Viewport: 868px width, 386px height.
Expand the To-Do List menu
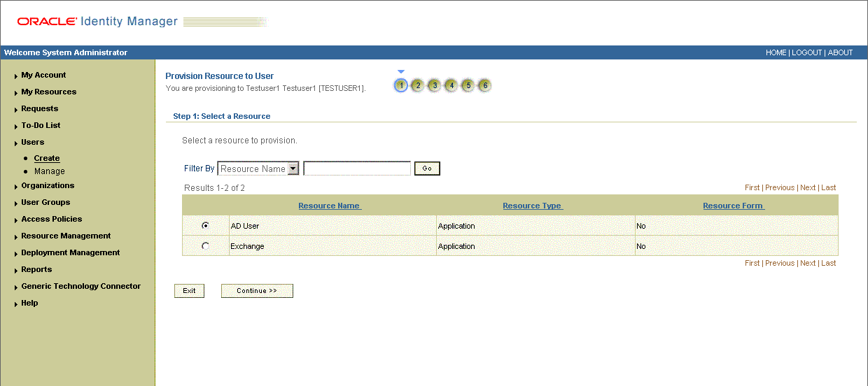pos(41,125)
